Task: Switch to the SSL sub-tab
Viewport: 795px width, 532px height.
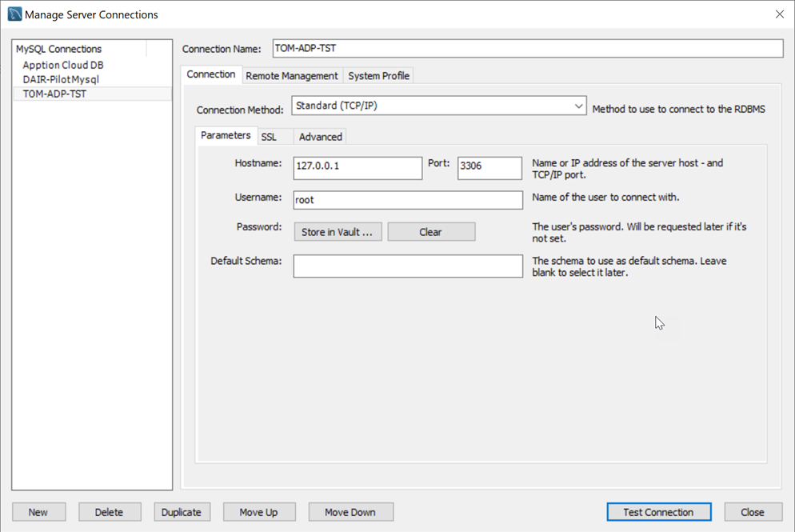Action: click(x=270, y=137)
